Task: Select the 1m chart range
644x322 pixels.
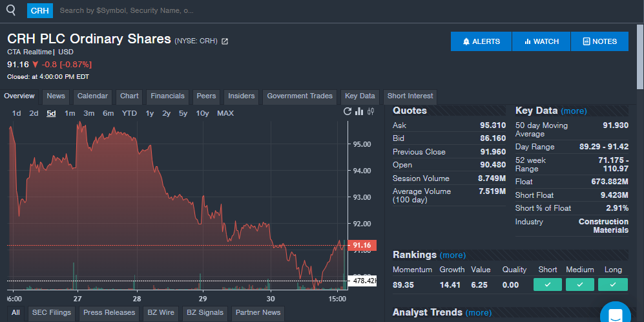Action: pos(70,114)
